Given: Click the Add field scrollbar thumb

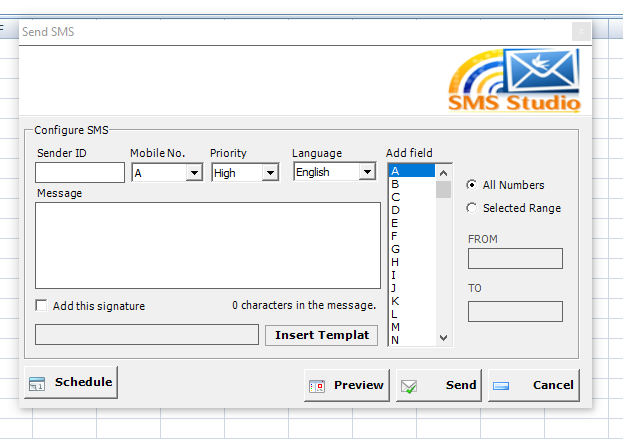Looking at the screenshot, I should (x=443, y=190).
